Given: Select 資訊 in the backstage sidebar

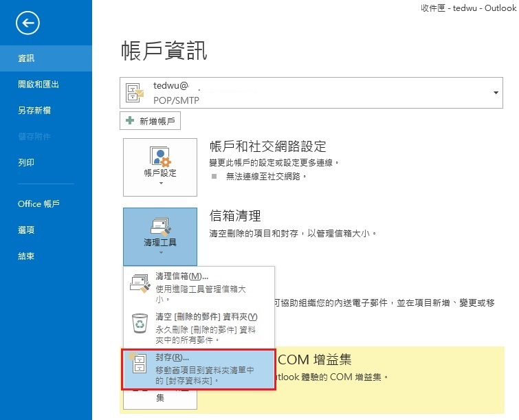Looking at the screenshot, I should point(46,58).
